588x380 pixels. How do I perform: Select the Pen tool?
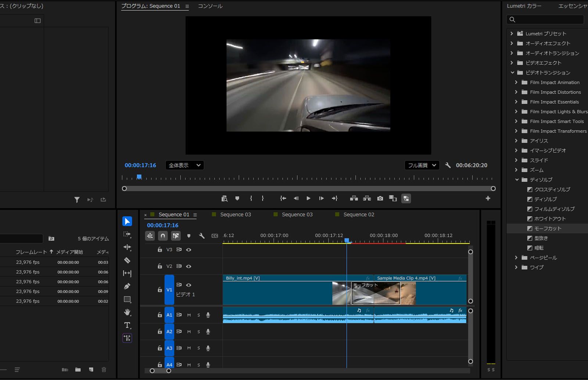[x=127, y=286]
